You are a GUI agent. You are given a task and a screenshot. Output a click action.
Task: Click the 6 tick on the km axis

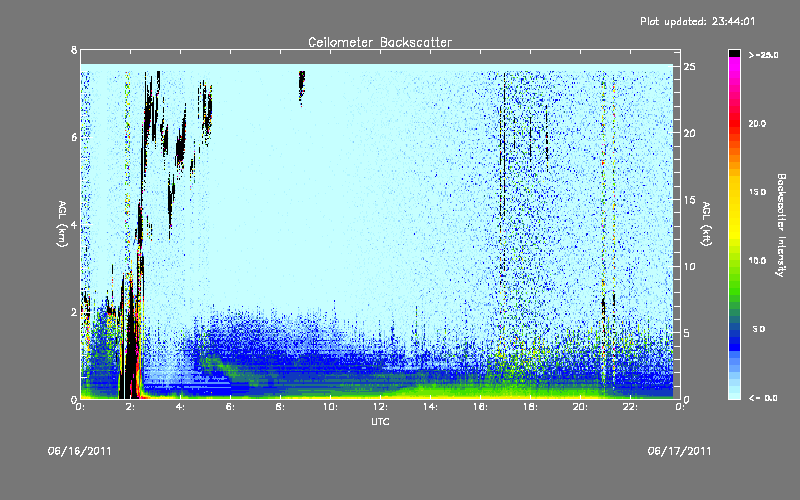[x=74, y=138]
